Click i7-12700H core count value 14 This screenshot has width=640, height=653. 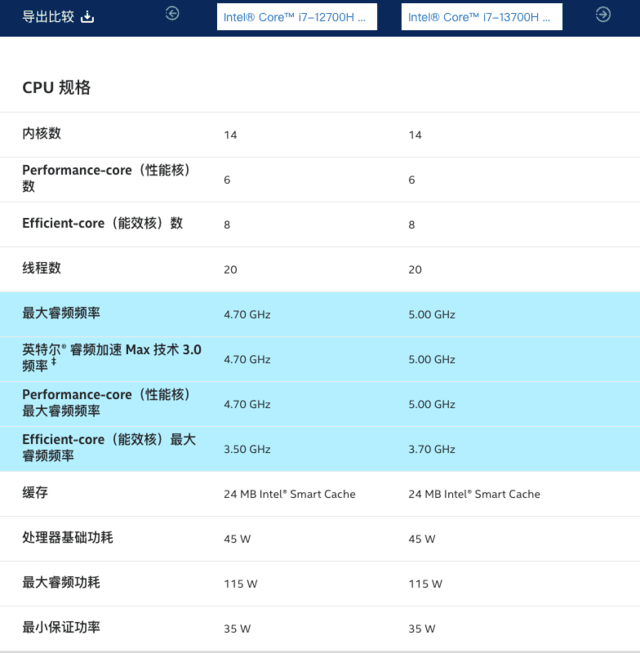tap(230, 135)
